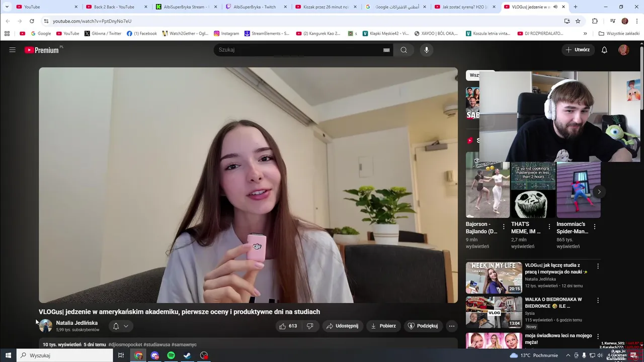Open options for Bajorson - Bajlando short
The image size is (644, 362).
pyautogui.click(x=504, y=227)
